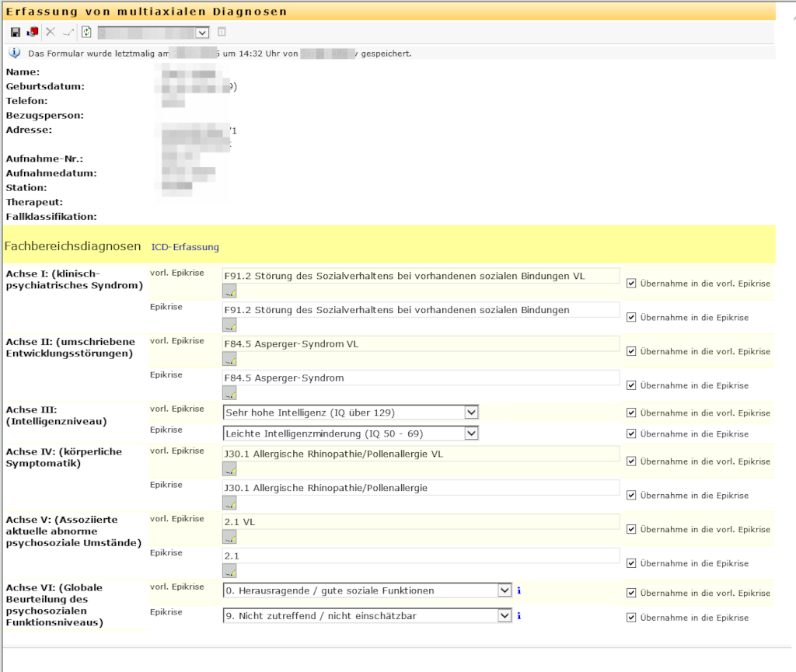Open '0. Herausragende / gute soziale Funktionen' dropdown
This screenshot has height=672, width=796.
point(504,591)
